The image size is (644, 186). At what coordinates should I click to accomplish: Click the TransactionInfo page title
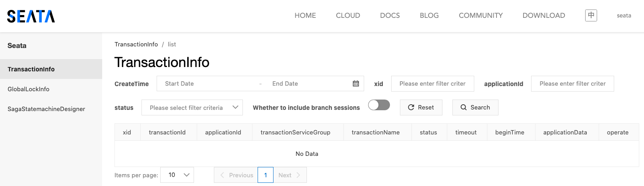162,62
